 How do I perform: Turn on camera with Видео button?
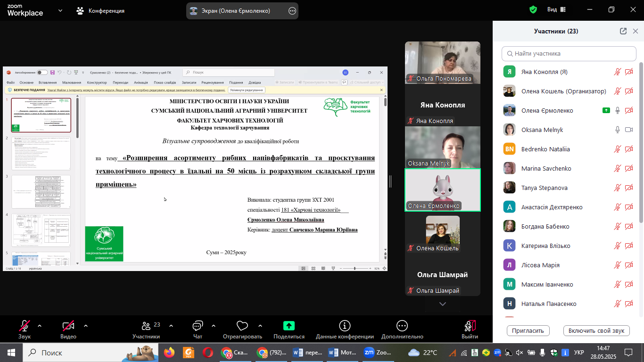point(68,326)
